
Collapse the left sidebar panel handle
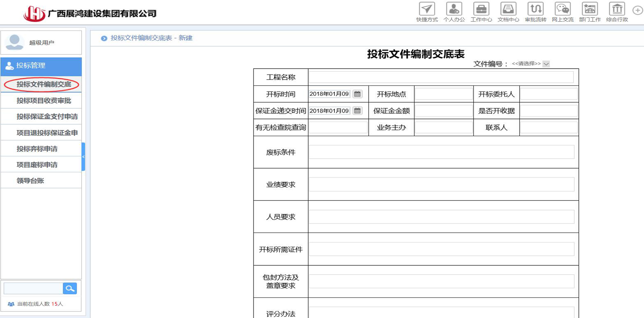coord(83,157)
